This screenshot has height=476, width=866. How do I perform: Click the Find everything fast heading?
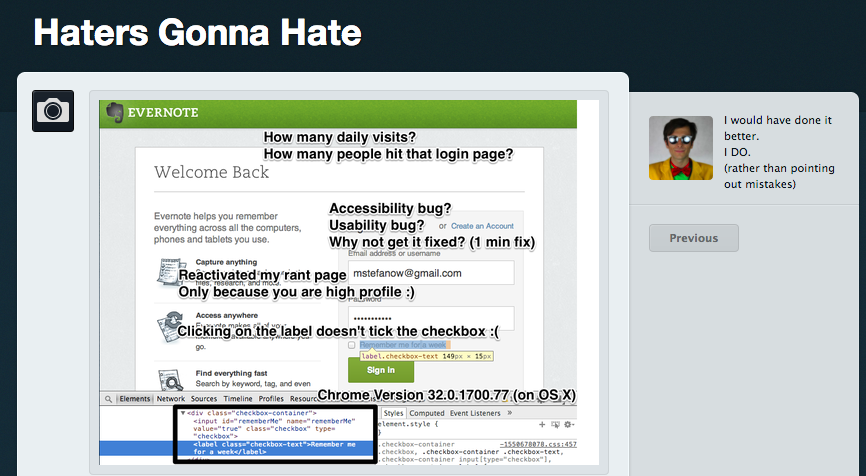coord(231,373)
